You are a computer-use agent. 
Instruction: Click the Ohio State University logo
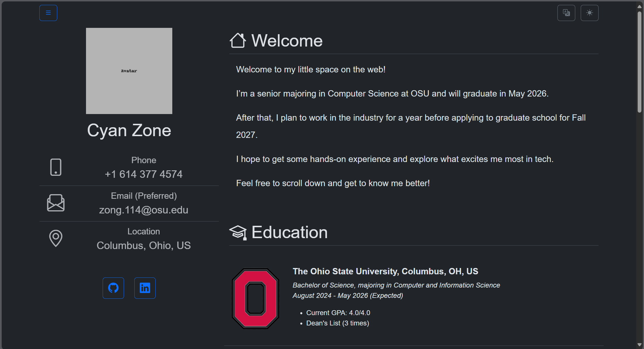click(x=255, y=298)
